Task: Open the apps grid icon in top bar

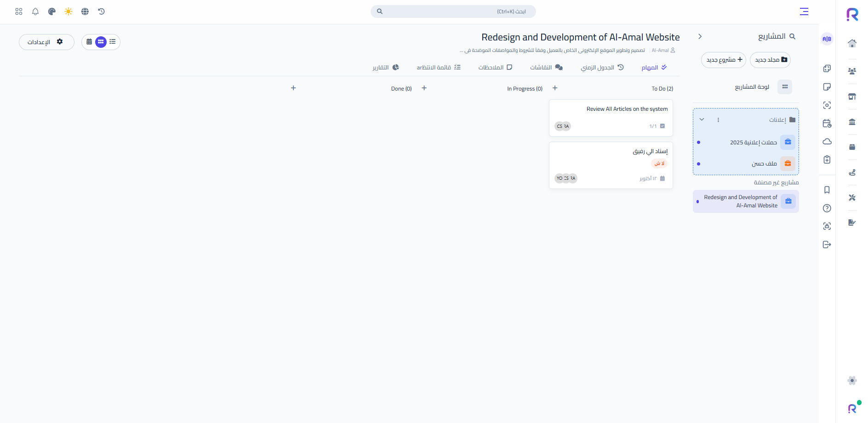Action: (19, 11)
